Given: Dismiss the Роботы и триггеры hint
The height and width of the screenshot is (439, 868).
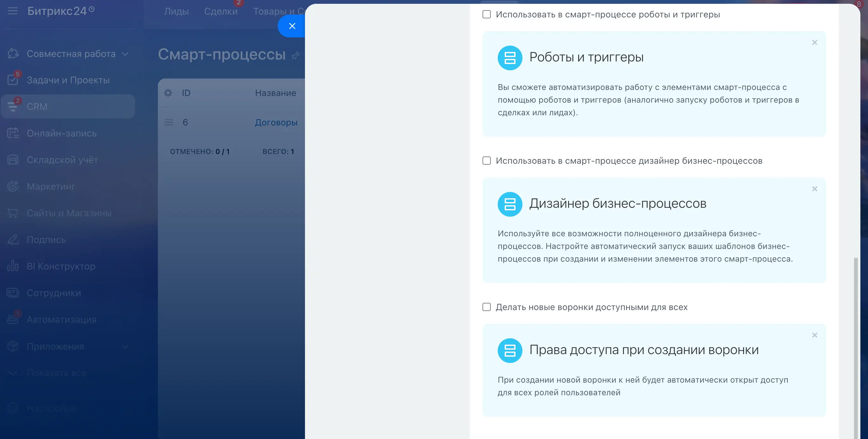Looking at the screenshot, I should point(814,42).
